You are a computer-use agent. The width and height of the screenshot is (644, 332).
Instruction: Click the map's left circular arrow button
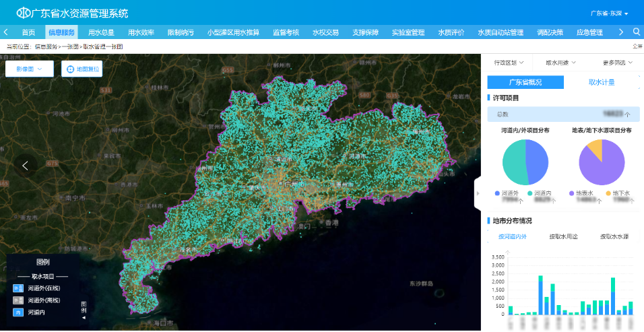pyautogui.click(x=26, y=165)
